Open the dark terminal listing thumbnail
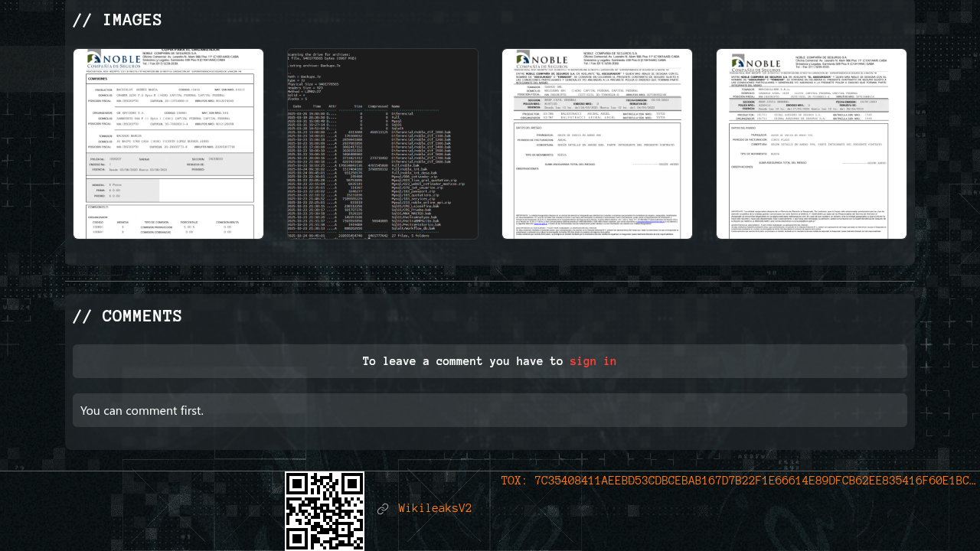The width and height of the screenshot is (980, 551). point(383,144)
